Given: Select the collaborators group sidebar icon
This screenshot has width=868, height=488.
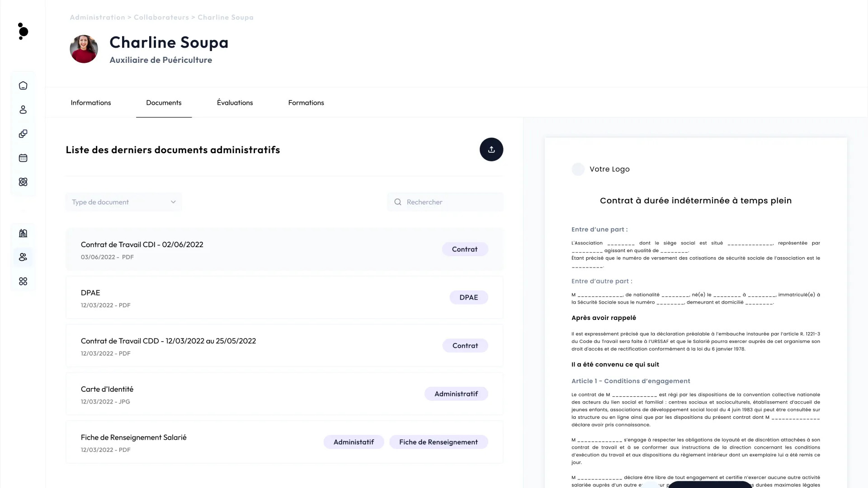Looking at the screenshot, I should [23, 257].
